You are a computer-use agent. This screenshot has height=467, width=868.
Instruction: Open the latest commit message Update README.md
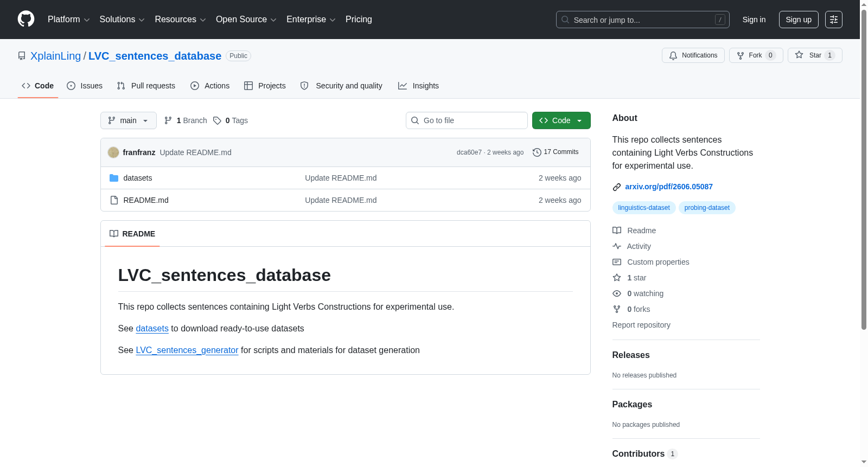195,152
